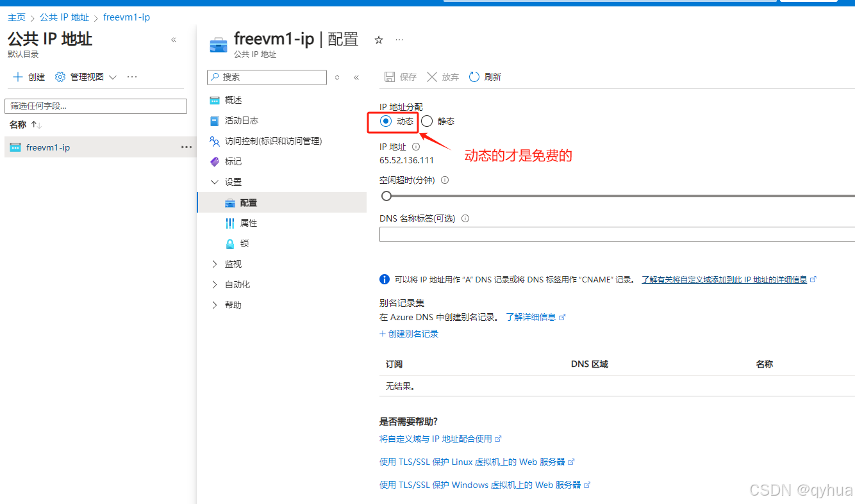
Task: Open 将自定义域与 IP 地址配合使用 link
Action: tap(436, 439)
